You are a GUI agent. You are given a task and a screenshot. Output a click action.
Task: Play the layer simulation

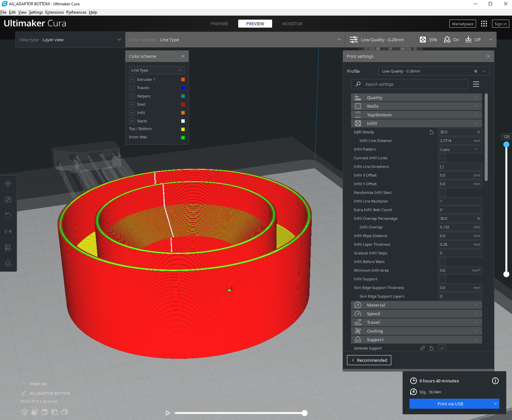tap(168, 413)
